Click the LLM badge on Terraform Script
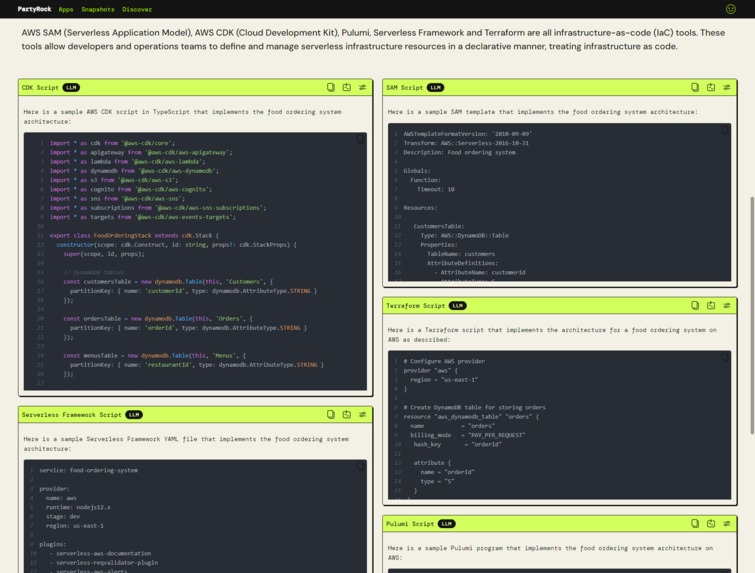755x573 pixels. pyautogui.click(x=457, y=306)
